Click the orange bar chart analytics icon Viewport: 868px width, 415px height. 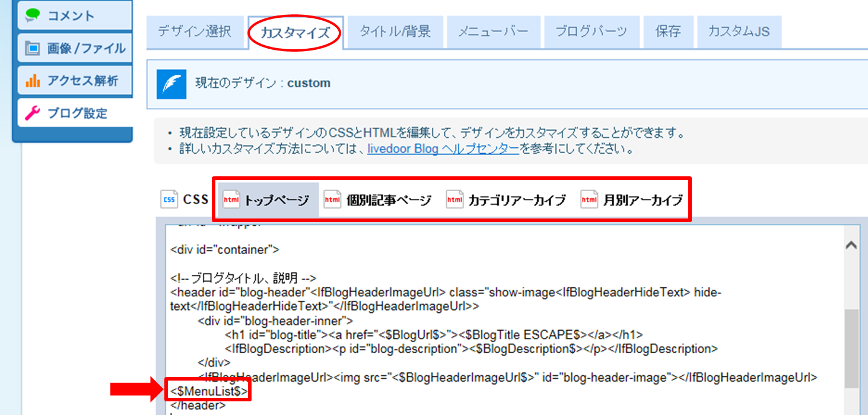point(32,80)
